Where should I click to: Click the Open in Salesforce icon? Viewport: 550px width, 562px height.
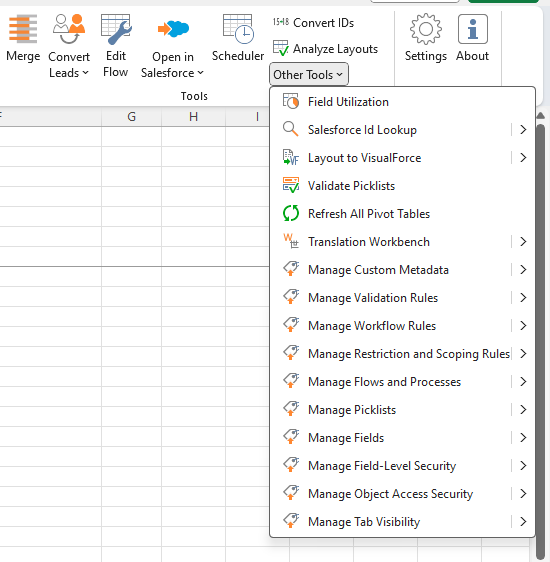173,29
